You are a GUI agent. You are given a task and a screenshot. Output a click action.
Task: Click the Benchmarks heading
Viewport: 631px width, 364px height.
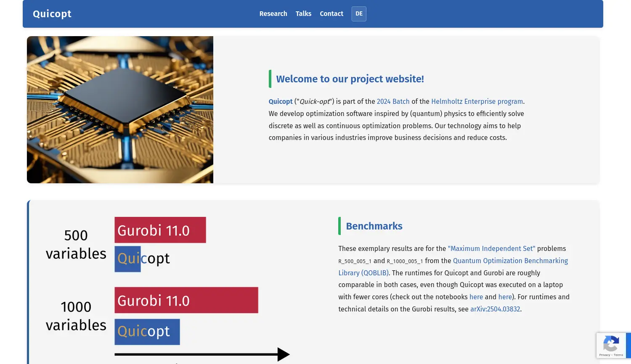coord(374,226)
